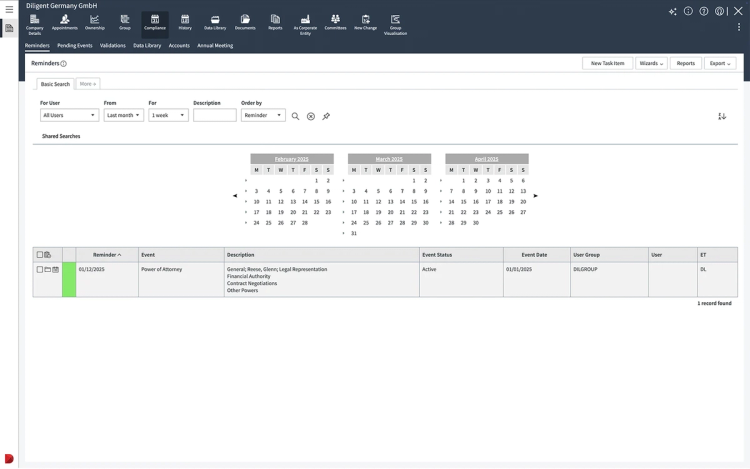
Task: Open the From 'Last month' dropdown
Action: [x=123, y=115]
